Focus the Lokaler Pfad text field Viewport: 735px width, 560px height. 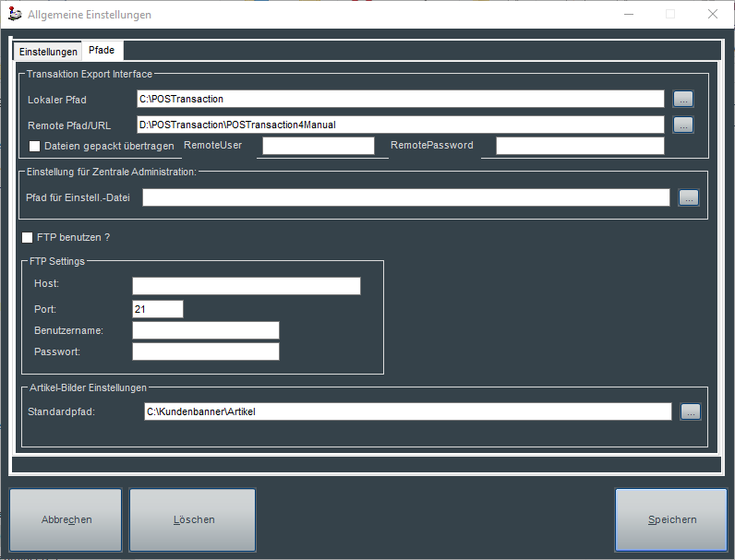coord(399,99)
